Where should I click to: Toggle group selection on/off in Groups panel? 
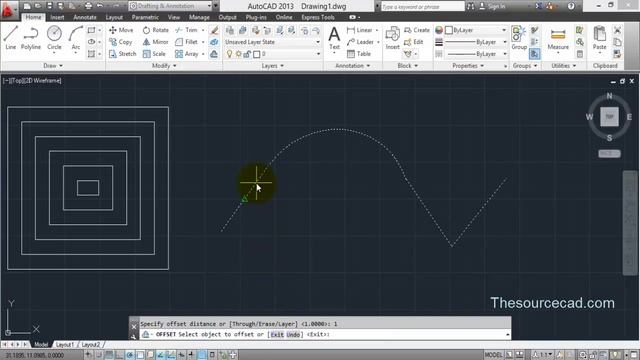point(534,54)
